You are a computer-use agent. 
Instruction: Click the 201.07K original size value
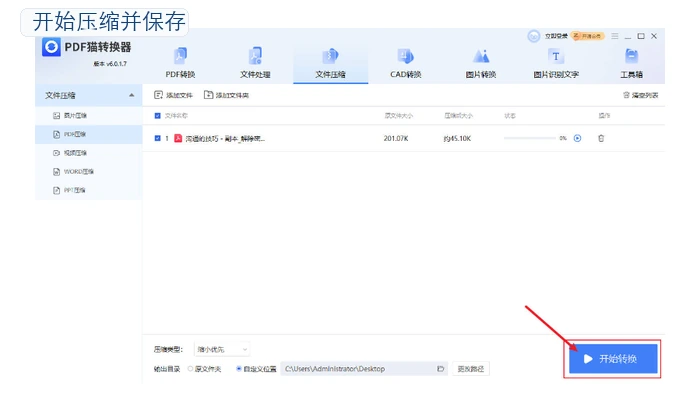[x=396, y=138]
